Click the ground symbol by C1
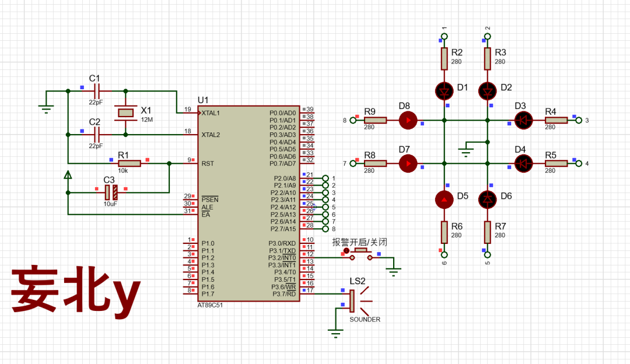 tap(46, 108)
